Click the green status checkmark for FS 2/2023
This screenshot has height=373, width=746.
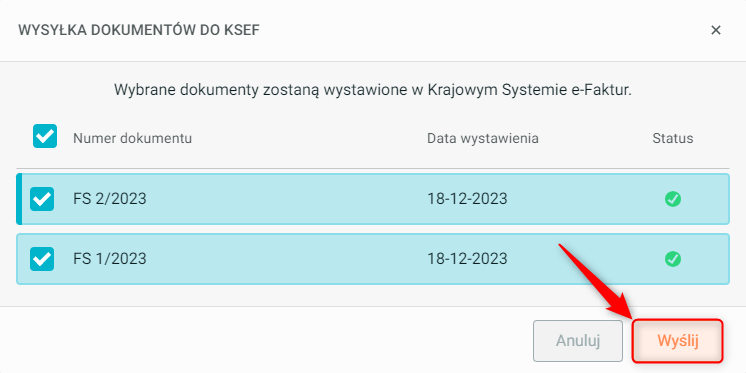pyautogui.click(x=673, y=199)
